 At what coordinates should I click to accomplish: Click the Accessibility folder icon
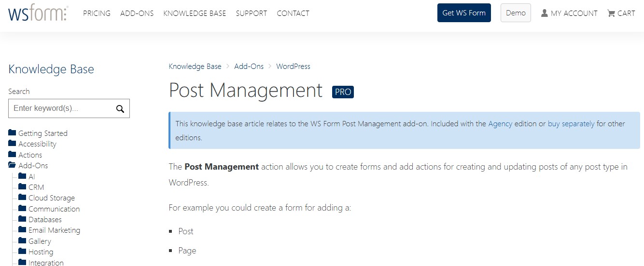coord(12,143)
